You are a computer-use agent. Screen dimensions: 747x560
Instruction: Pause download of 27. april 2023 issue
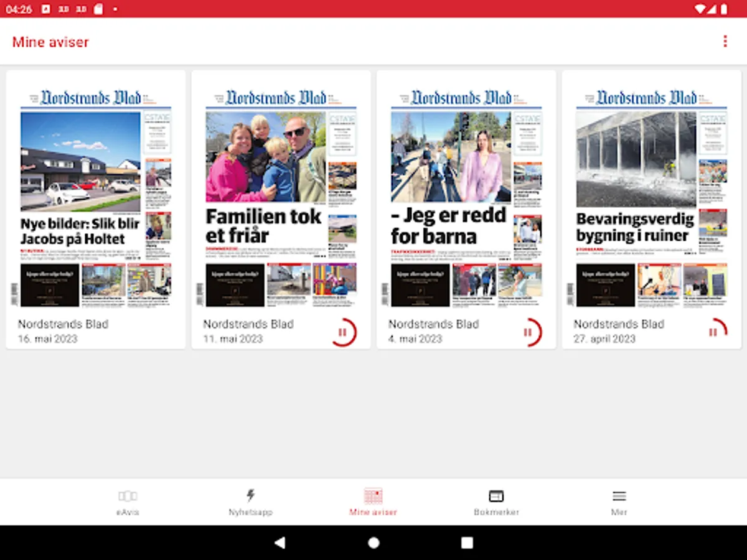click(713, 332)
